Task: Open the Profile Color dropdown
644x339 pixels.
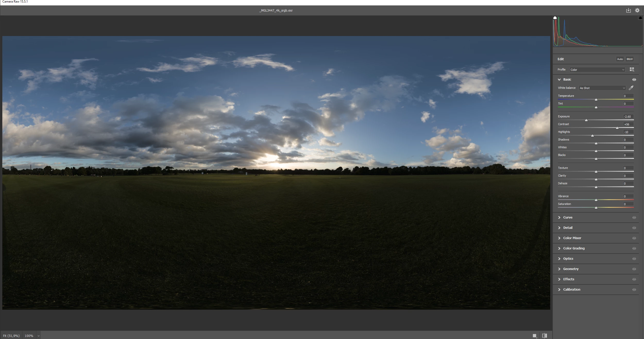Action: 597,70
